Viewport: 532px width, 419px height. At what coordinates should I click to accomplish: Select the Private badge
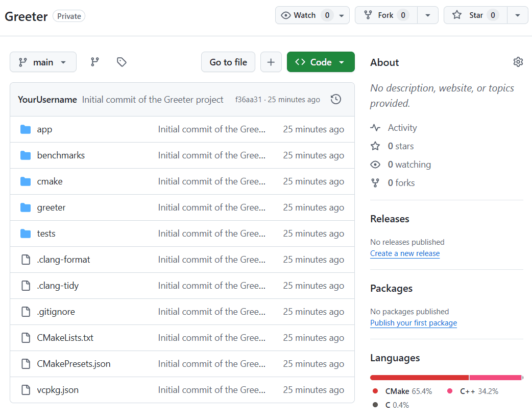coord(68,16)
